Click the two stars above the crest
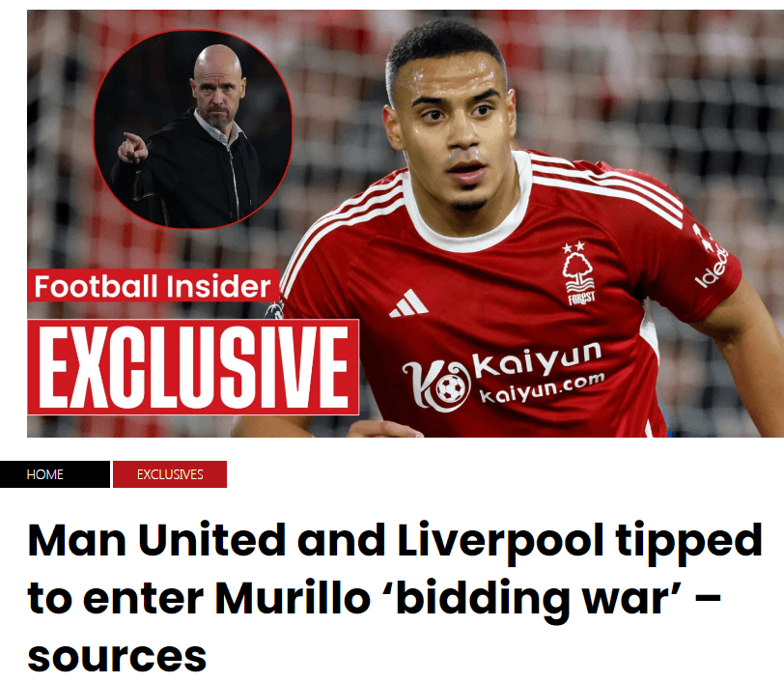This screenshot has height=683, width=784. (x=574, y=246)
